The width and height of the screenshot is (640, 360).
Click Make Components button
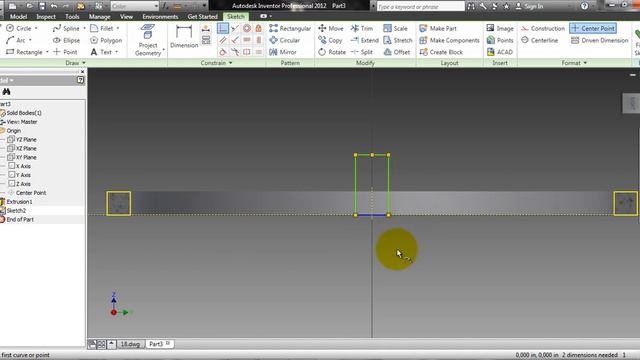coord(449,40)
